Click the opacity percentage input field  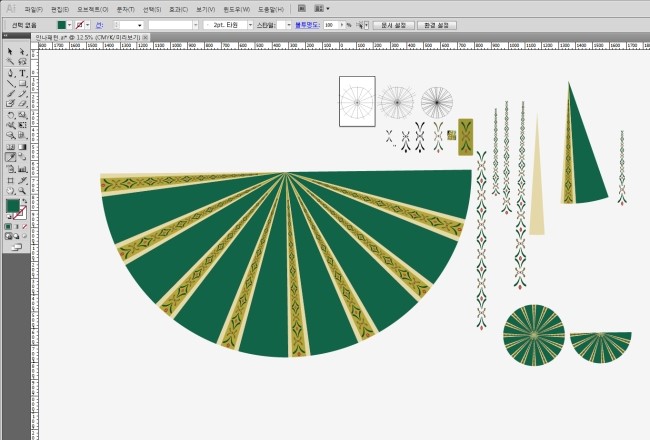tap(333, 24)
